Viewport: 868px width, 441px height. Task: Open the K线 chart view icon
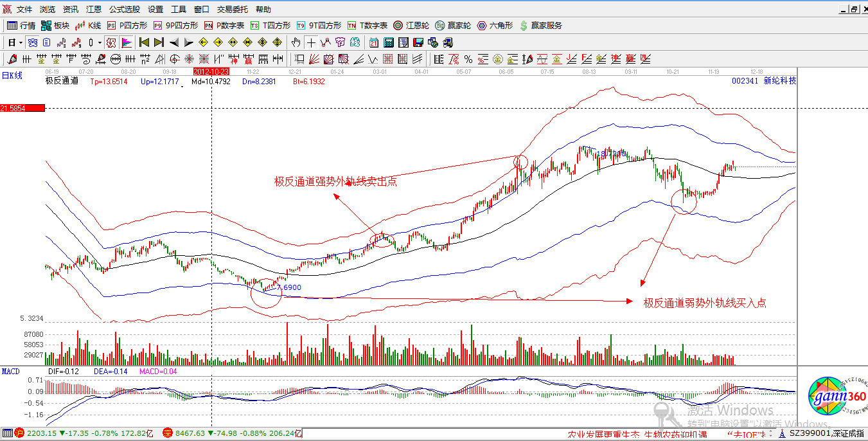coord(80,26)
